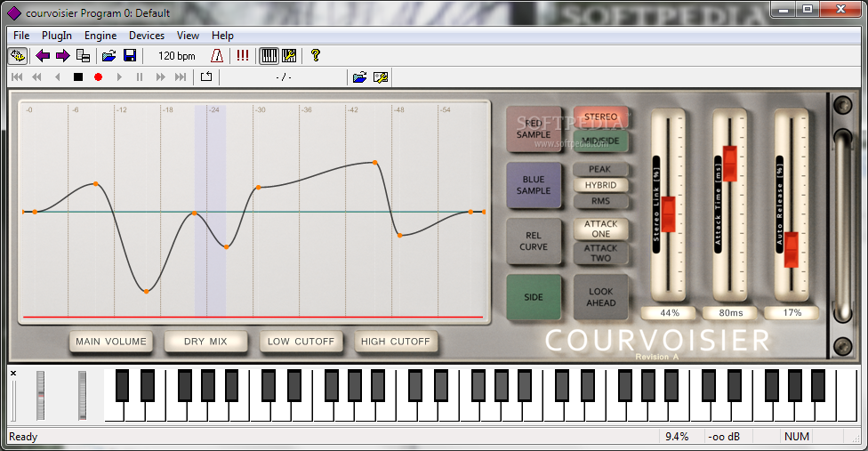Image resolution: width=868 pixels, height=451 pixels.
Task: Open a bank file with folder icon
Action: (109, 55)
